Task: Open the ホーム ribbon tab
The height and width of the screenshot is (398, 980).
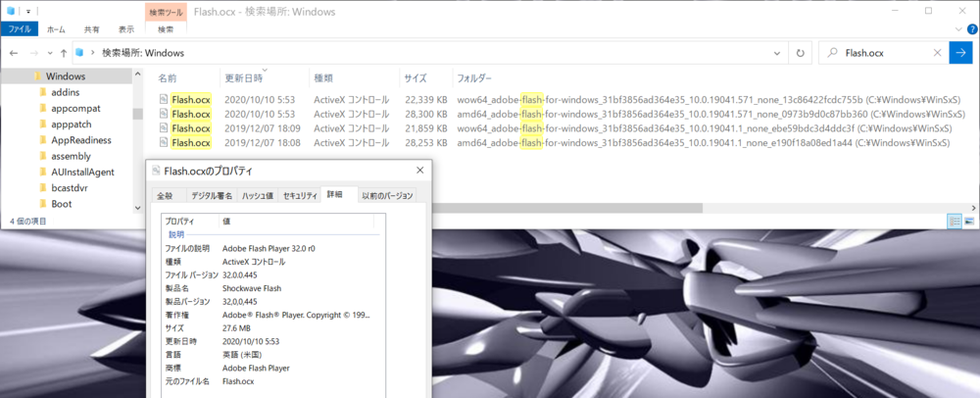Action: [x=56, y=29]
